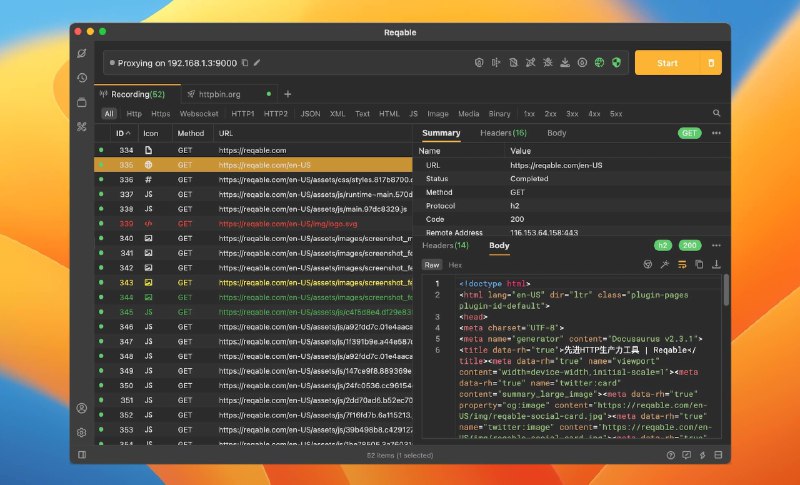Screen dimensions: 800x485
Task: Open settings gear in left sidebar
Action: tap(81, 432)
